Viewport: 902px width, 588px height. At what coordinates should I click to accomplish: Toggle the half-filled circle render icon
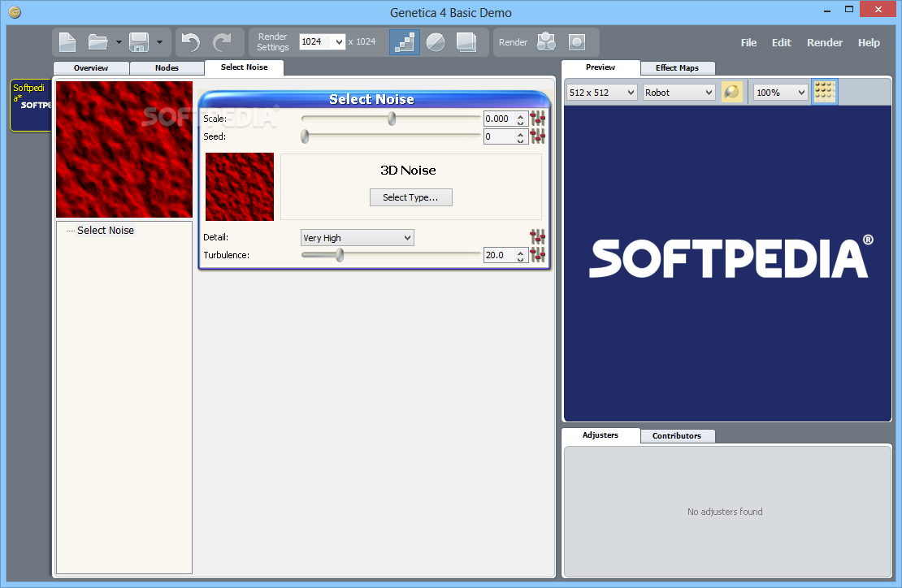[x=436, y=42]
